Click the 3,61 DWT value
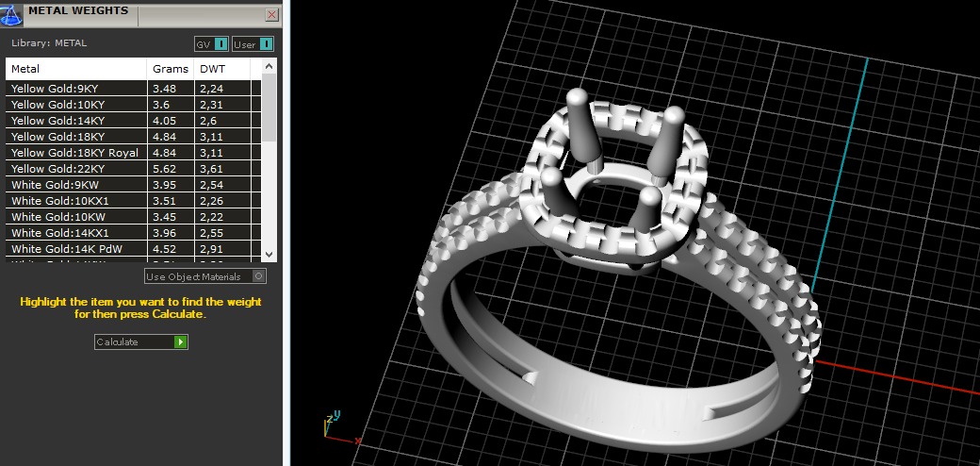The height and width of the screenshot is (466, 980). tap(211, 169)
